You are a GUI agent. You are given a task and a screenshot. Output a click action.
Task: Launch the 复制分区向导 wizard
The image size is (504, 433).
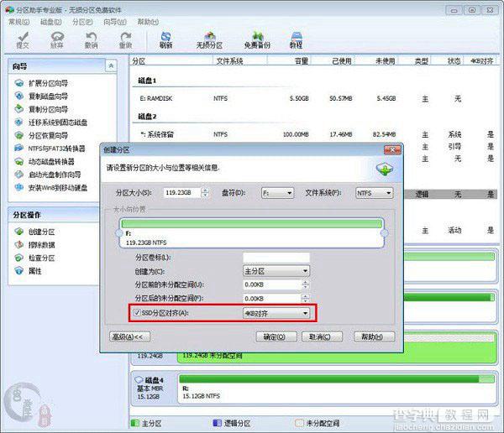(x=42, y=109)
